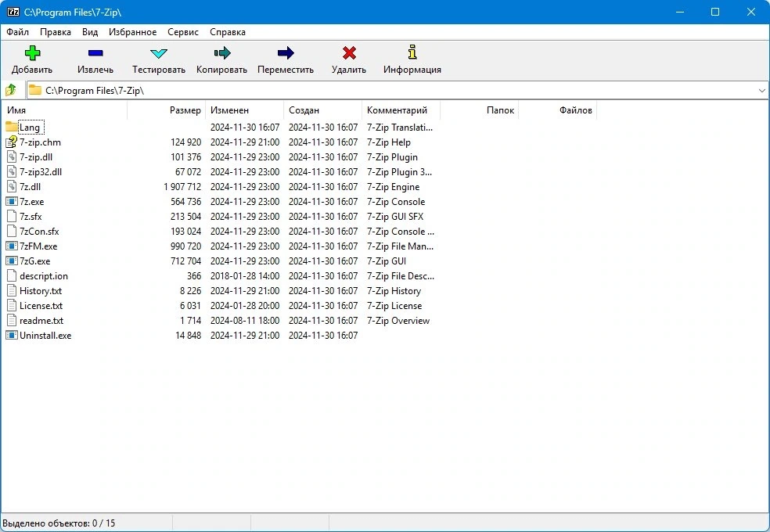770x532 pixels.
Task: Click the red X Удалить icon
Action: pyautogui.click(x=349, y=52)
